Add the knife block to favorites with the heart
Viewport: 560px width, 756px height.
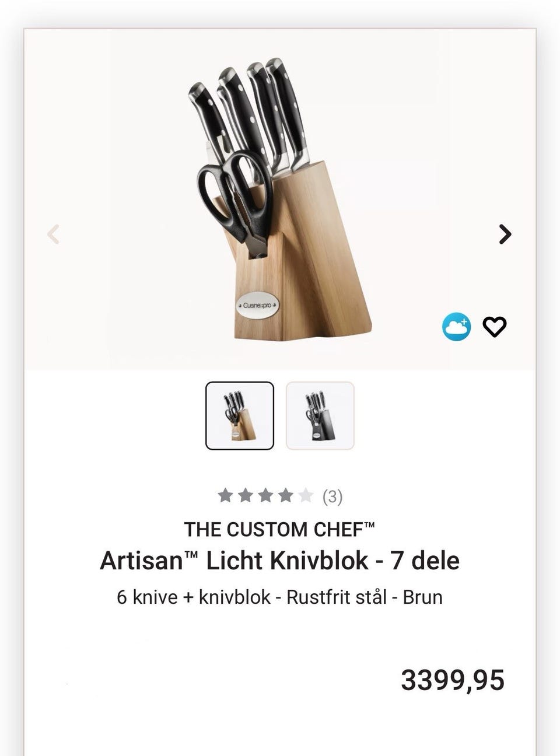pos(495,327)
